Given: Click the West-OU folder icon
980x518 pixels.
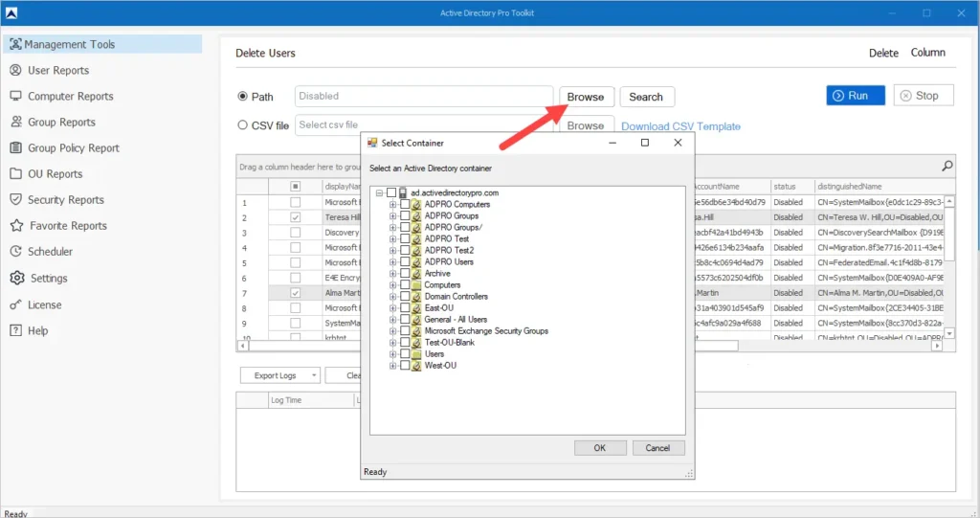Looking at the screenshot, I should [416, 366].
